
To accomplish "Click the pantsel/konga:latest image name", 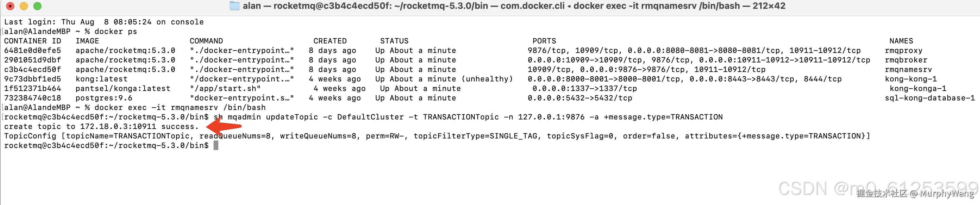I will point(122,89).
